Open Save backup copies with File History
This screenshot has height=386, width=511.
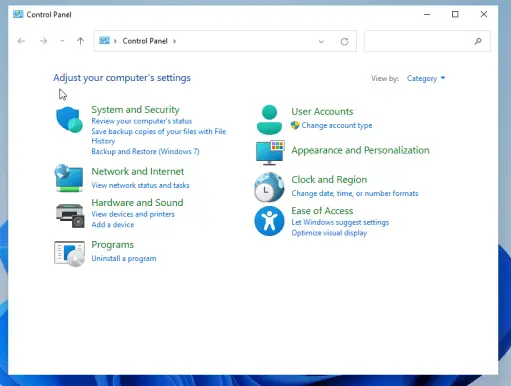[159, 136]
